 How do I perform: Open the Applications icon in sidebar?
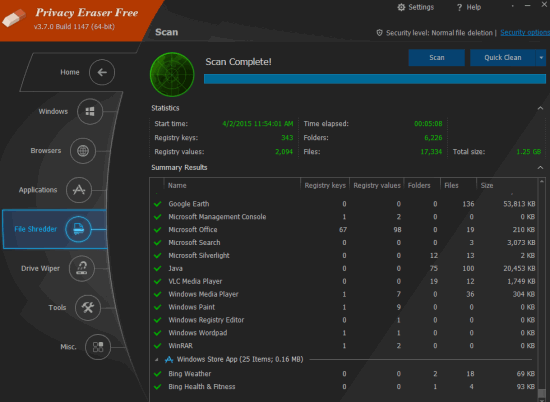click(79, 190)
